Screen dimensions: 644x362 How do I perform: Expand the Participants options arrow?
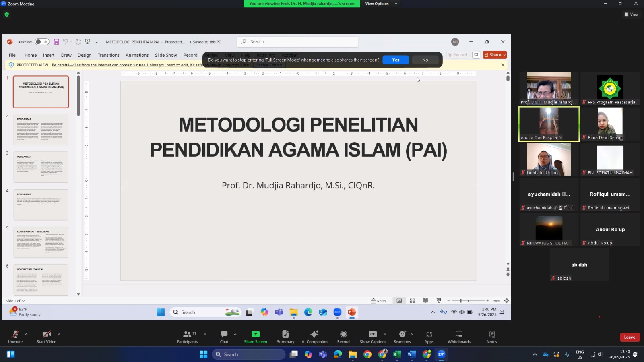(x=205, y=334)
